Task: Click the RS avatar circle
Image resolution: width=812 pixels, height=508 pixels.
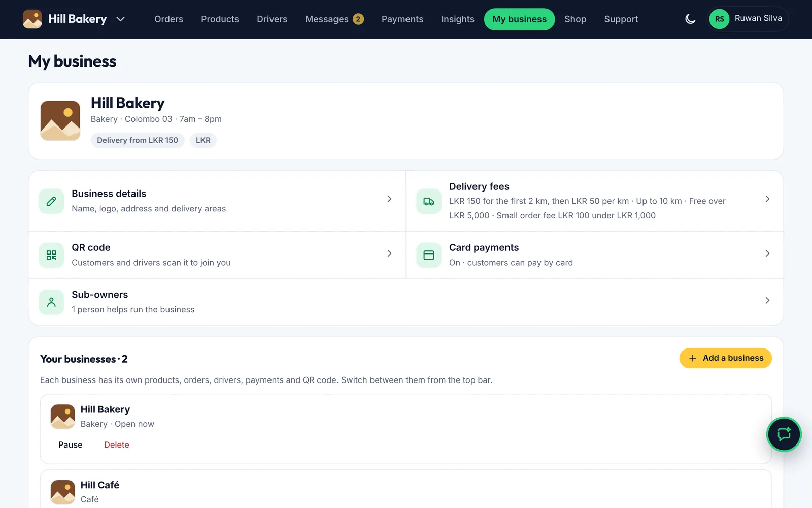Action: click(719, 19)
